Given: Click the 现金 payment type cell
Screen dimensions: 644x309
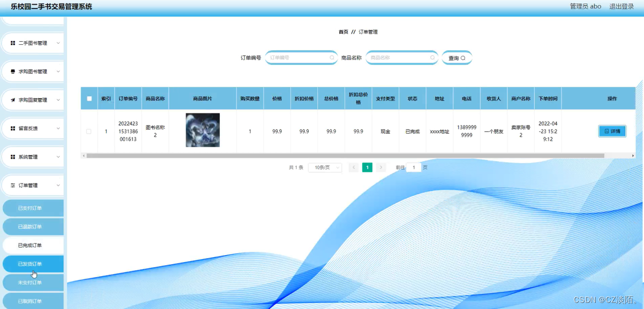Looking at the screenshot, I should pos(385,131).
